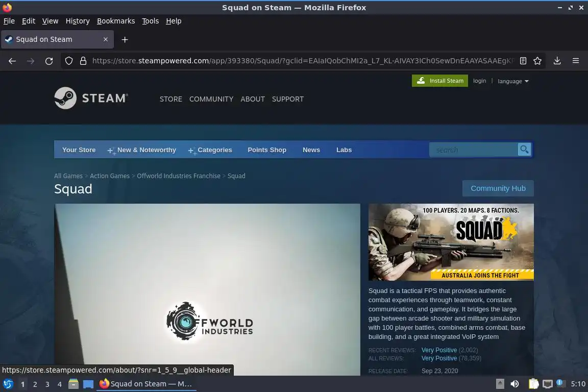Open the Bookmarks menu
588x392 pixels.
pos(116,21)
